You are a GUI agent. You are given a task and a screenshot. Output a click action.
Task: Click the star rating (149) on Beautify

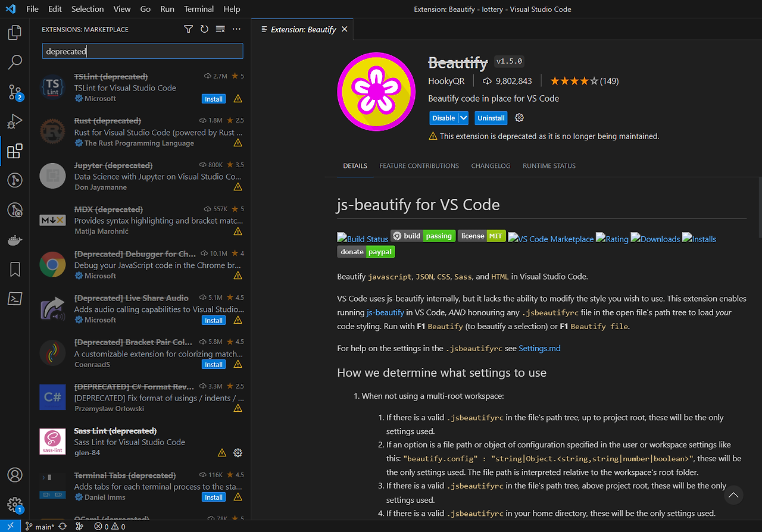pyautogui.click(x=584, y=81)
